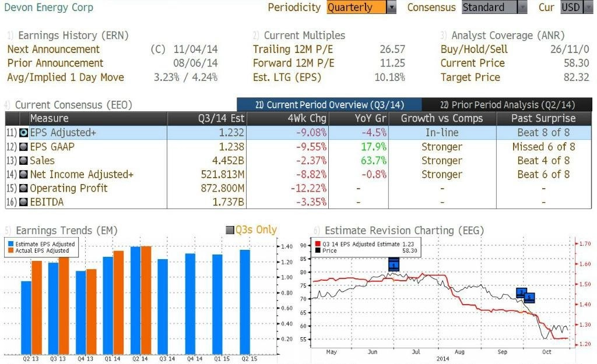Open Earnings History (ERN) section
The height and width of the screenshot is (364, 597).
point(73,36)
